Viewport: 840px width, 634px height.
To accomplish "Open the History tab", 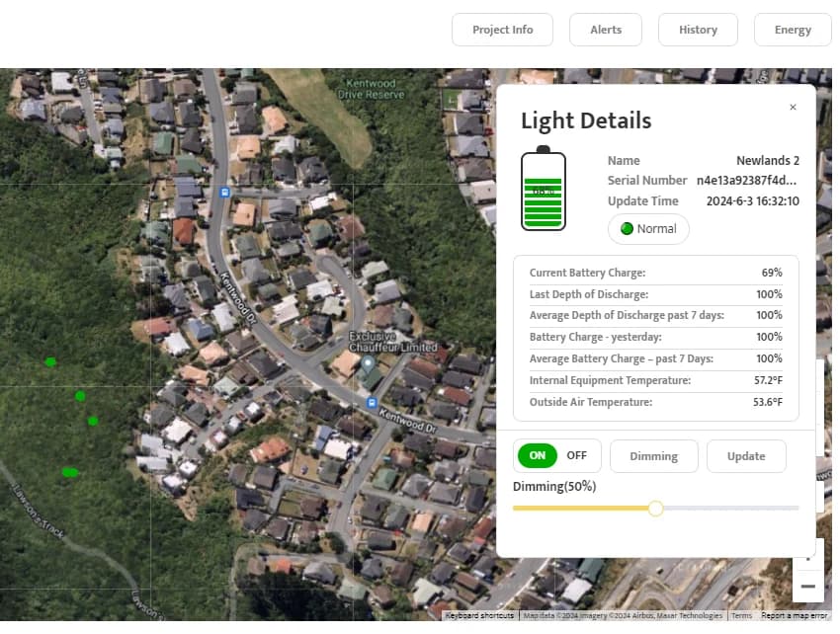I will click(698, 30).
